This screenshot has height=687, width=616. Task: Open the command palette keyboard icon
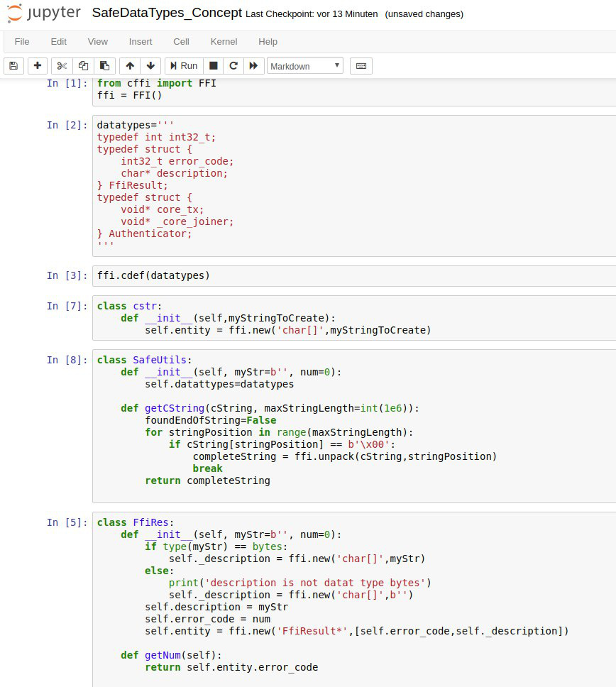pyautogui.click(x=361, y=66)
